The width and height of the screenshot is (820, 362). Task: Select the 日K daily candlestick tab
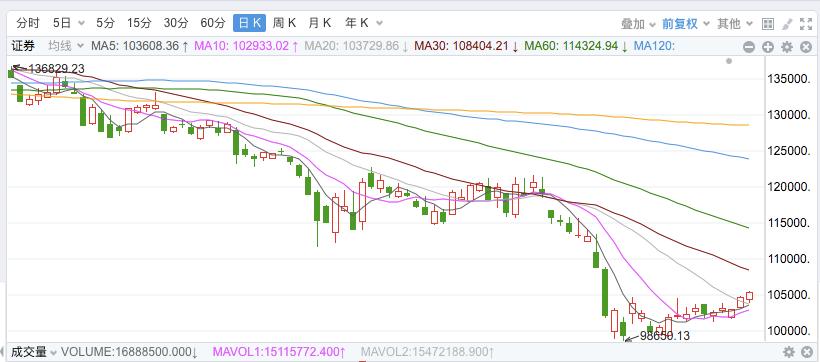point(249,23)
